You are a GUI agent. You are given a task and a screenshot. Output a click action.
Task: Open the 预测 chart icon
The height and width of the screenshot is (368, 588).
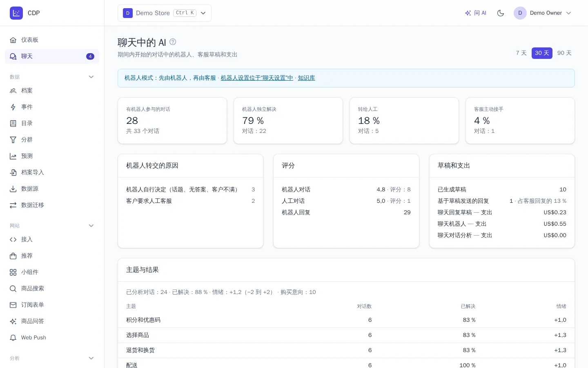pyautogui.click(x=13, y=156)
